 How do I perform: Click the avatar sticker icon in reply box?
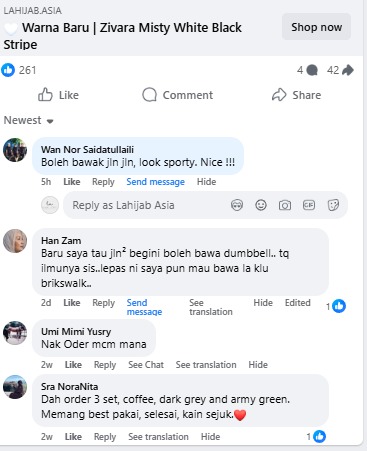pos(237,205)
